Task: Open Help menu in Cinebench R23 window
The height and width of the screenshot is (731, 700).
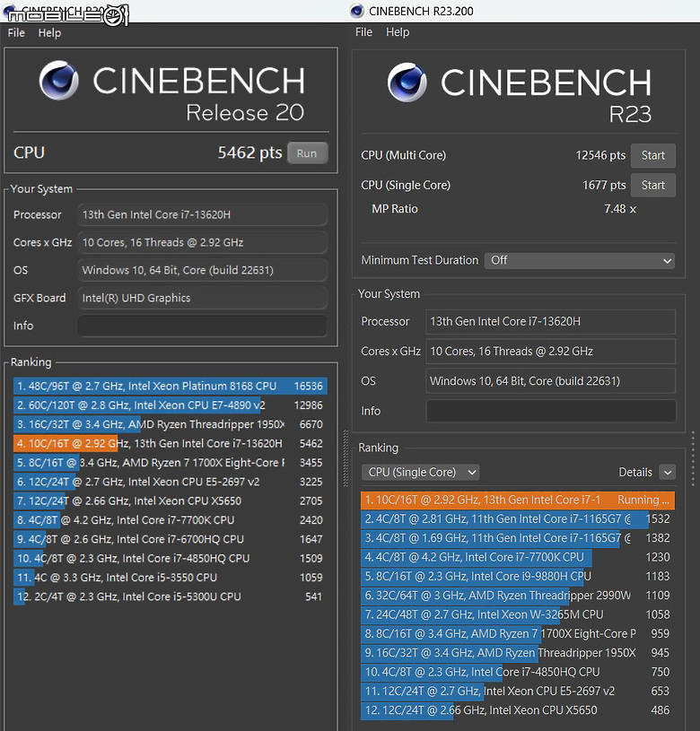Action: click(x=398, y=32)
